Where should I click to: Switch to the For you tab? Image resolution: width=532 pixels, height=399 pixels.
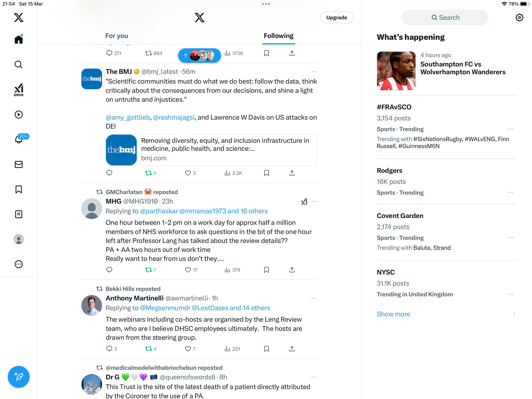tap(117, 36)
